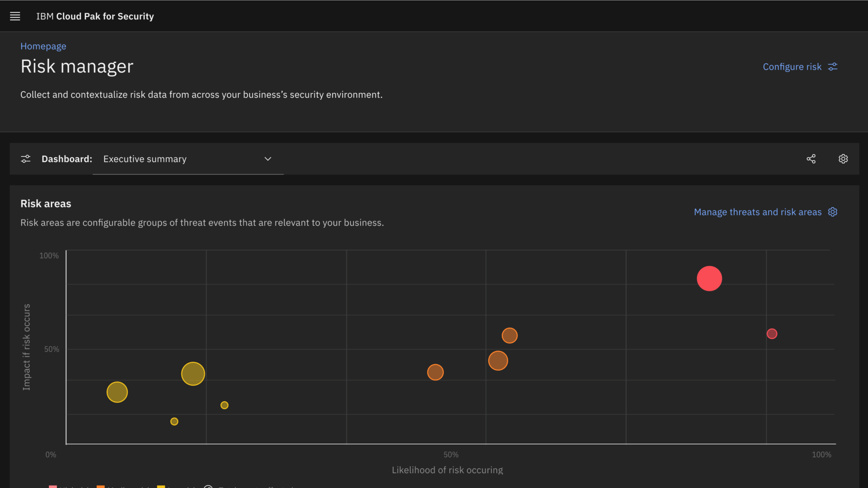The image size is (868, 488).
Task: Click the chevron arrow in dashboard selector
Action: tap(268, 159)
